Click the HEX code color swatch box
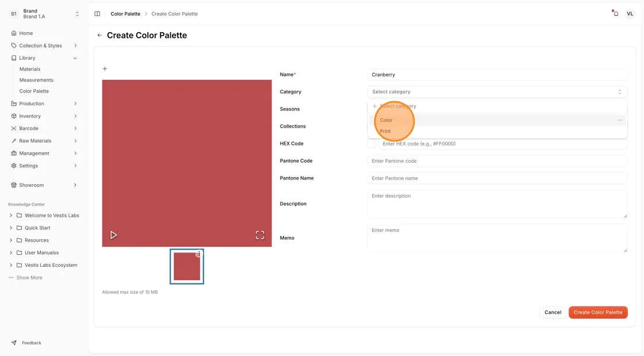This screenshot has width=644, height=356. click(371, 144)
